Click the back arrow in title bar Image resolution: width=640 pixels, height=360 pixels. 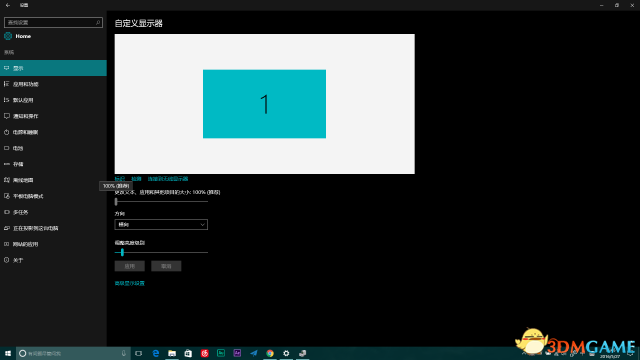click(8, 5)
